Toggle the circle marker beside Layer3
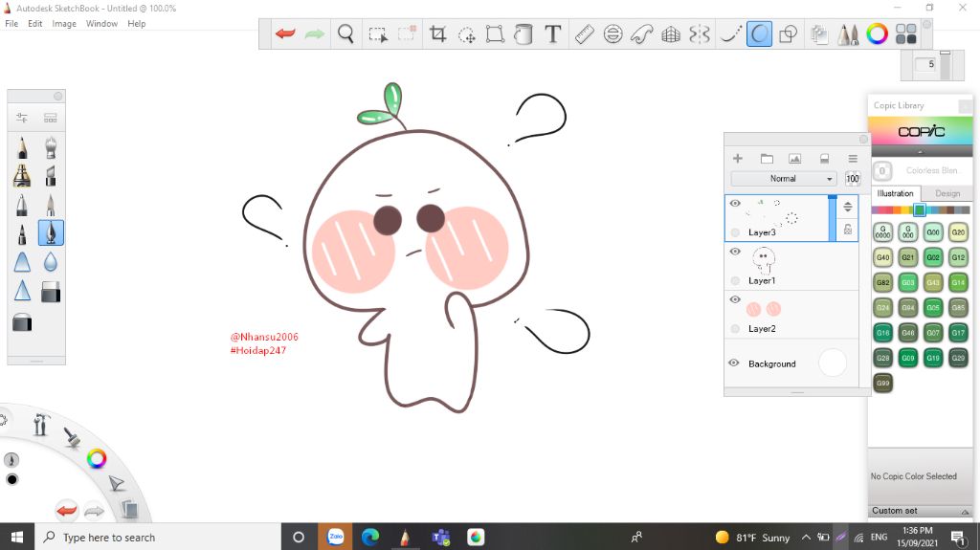The height and width of the screenshot is (550, 980). pos(735,232)
